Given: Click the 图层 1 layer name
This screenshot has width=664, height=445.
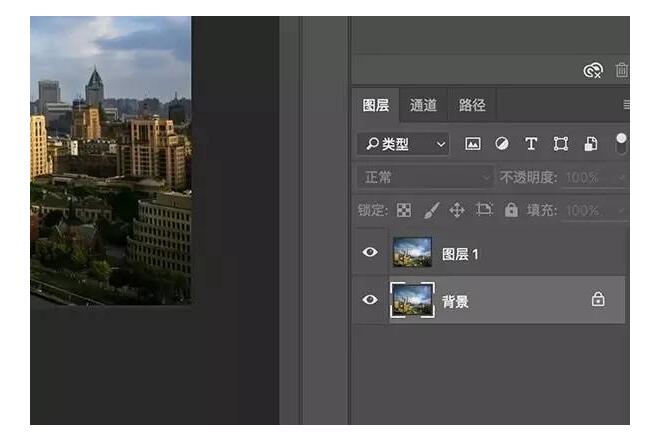Looking at the screenshot, I should click(x=460, y=254).
